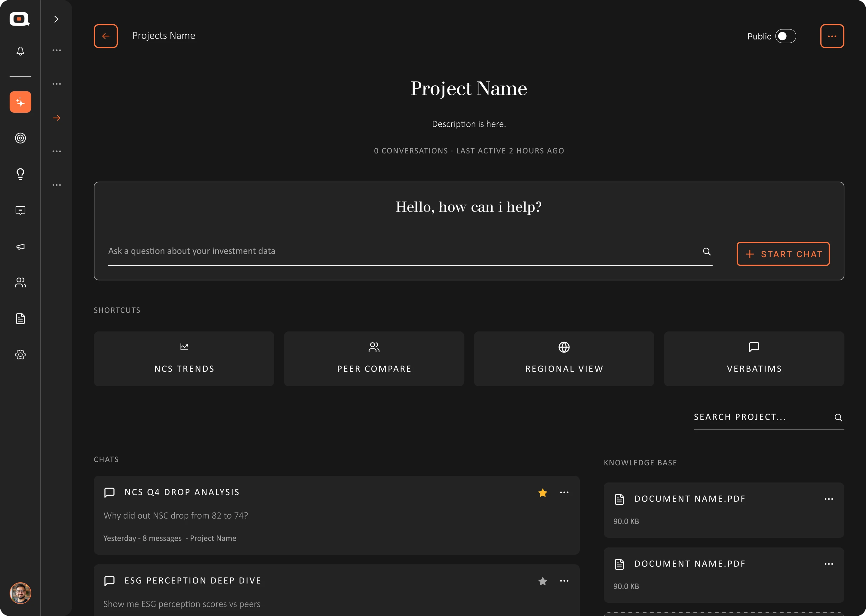Open options for first Document Name.pdf
866x616 pixels.
(829, 499)
